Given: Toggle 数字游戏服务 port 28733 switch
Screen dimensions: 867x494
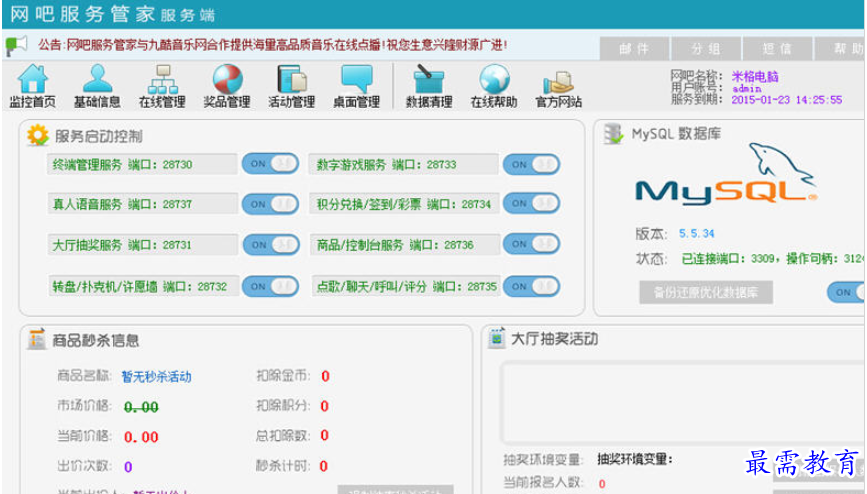Looking at the screenshot, I should coord(531,164).
